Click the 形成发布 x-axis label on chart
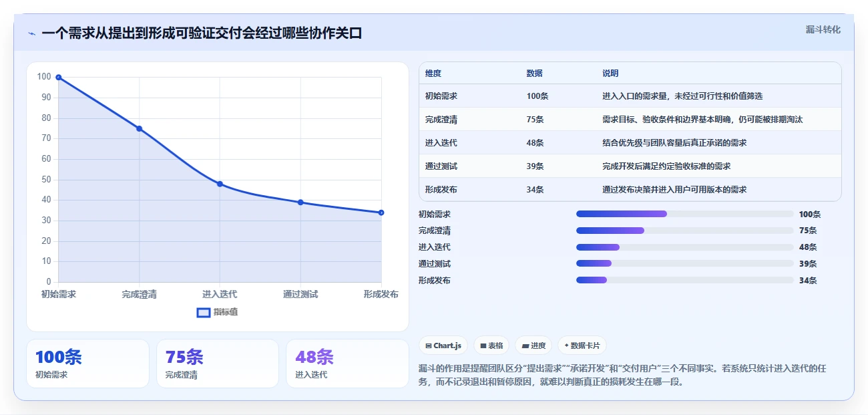The image size is (868, 415). [x=381, y=294]
